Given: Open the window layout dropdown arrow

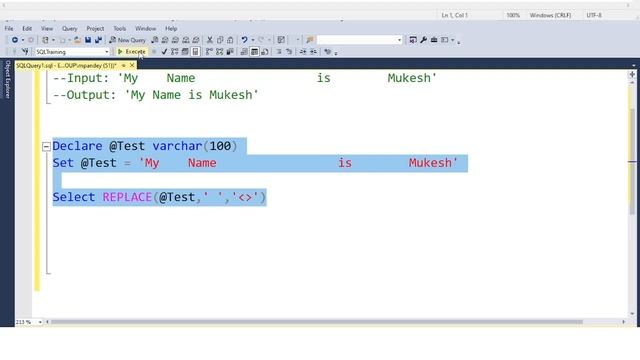Looking at the screenshot, I should 452,40.
